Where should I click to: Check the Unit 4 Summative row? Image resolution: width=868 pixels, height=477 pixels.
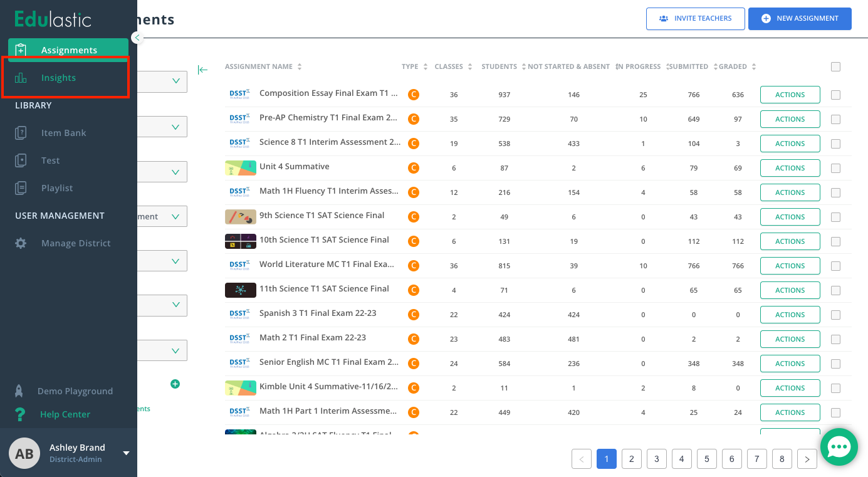pyautogui.click(x=835, y=169)
